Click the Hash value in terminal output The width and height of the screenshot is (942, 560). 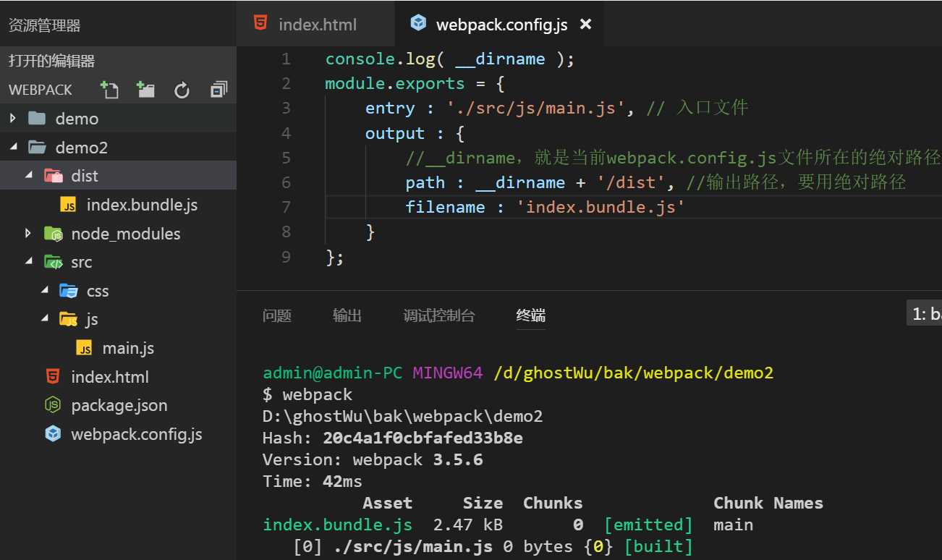pyautogui.click(x=423, y=438)
